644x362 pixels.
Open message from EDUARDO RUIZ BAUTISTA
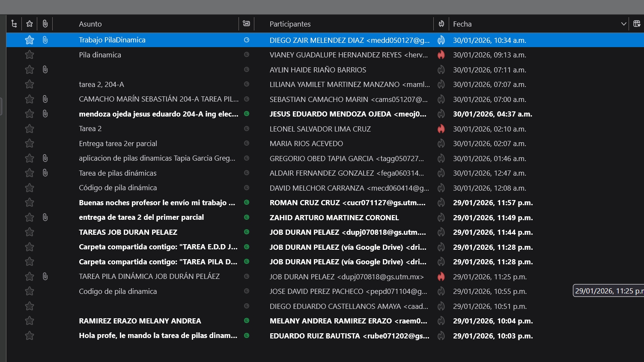(x=349, y=336)
